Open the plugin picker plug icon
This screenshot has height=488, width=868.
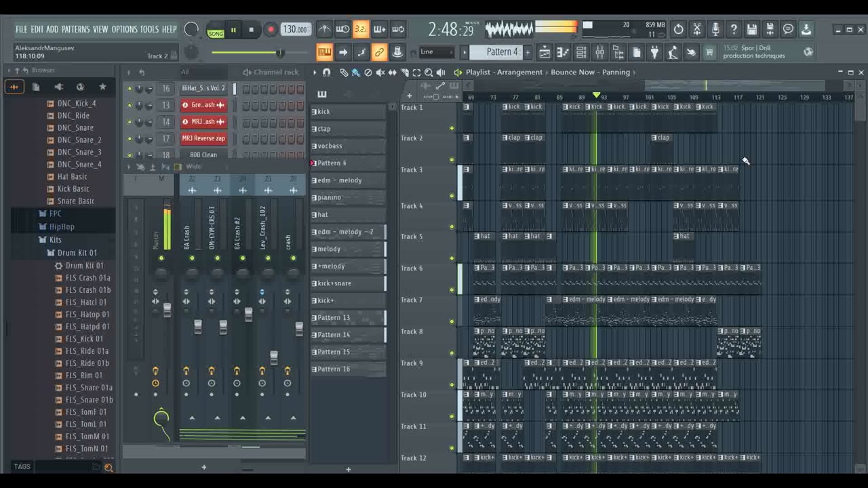point(654,52)
